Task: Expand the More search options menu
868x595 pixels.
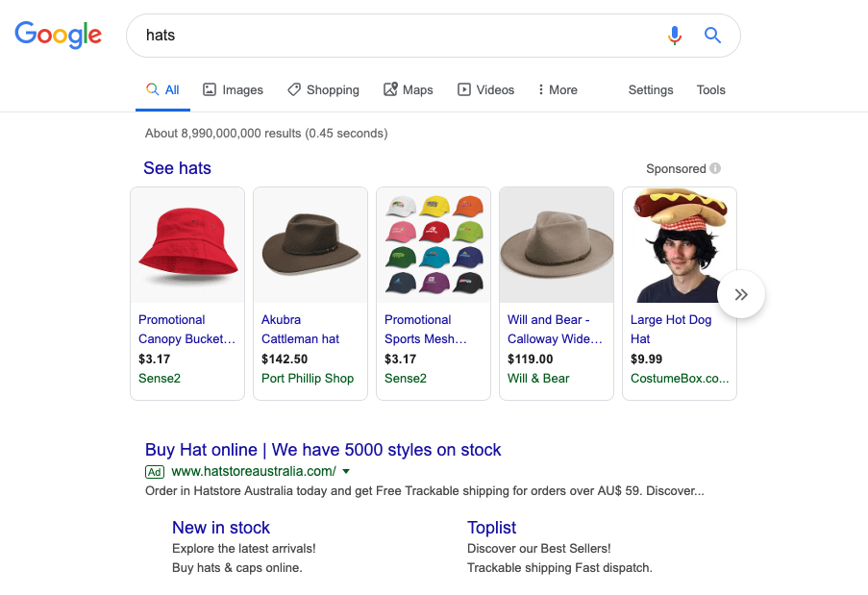Action: coord(558,89)
